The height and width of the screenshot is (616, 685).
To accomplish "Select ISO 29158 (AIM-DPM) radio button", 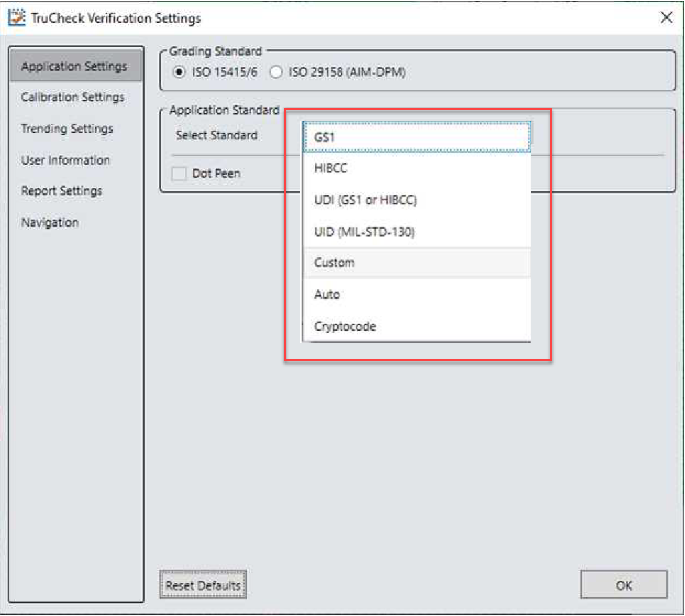I will (276, 73).
